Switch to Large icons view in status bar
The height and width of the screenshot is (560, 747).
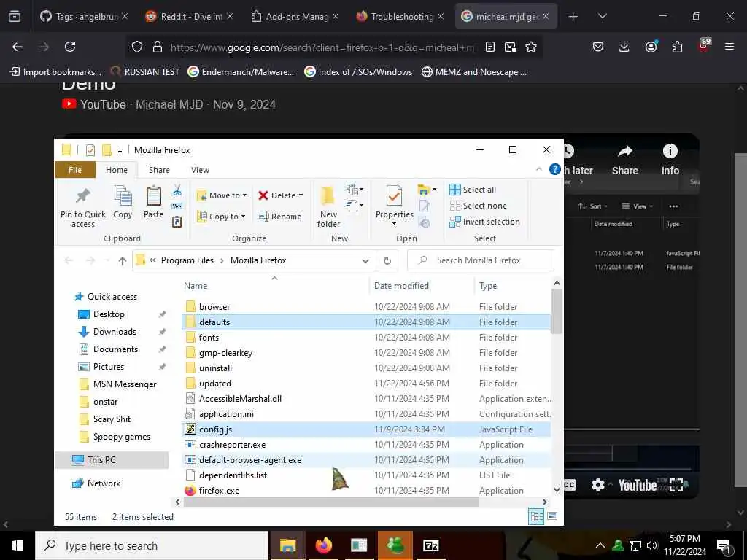pos(552,516)
